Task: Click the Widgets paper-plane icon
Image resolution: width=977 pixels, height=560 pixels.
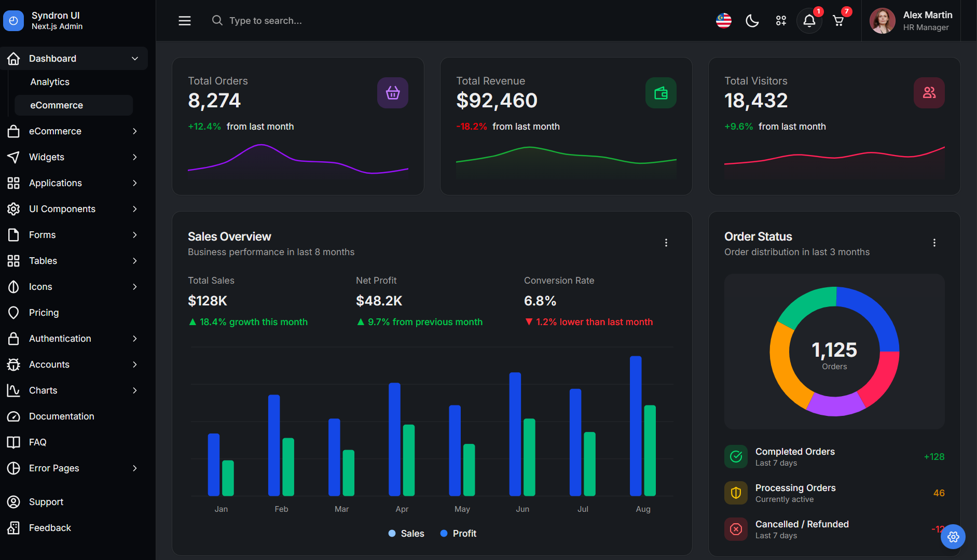Action: (x=13, y=157)
